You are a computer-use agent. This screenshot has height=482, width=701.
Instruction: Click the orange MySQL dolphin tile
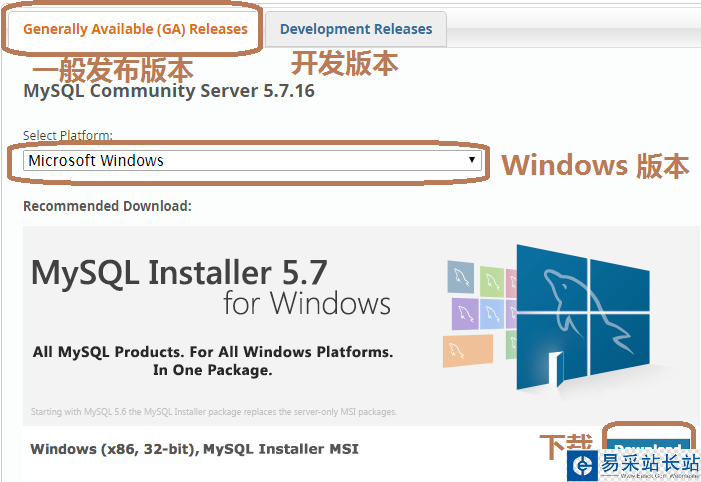[x=468, y=350]
